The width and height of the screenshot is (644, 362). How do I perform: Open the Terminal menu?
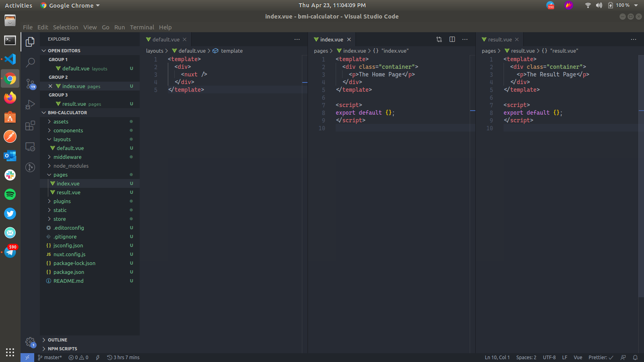[x=142, y=27]
